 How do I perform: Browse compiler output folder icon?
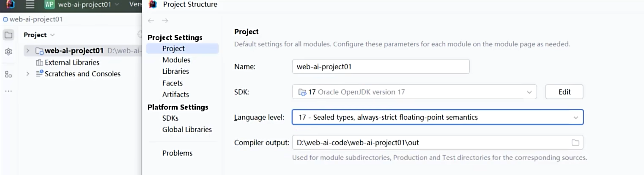click(x=575, y=143)
